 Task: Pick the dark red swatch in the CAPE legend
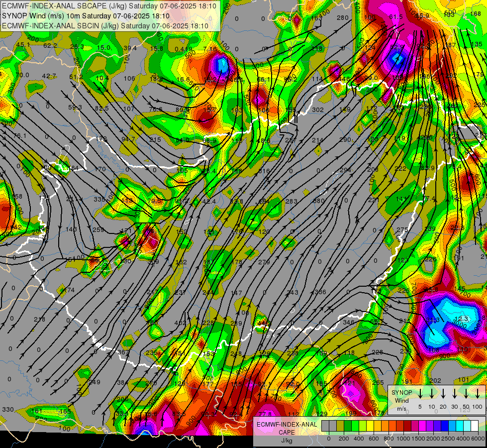407,426
